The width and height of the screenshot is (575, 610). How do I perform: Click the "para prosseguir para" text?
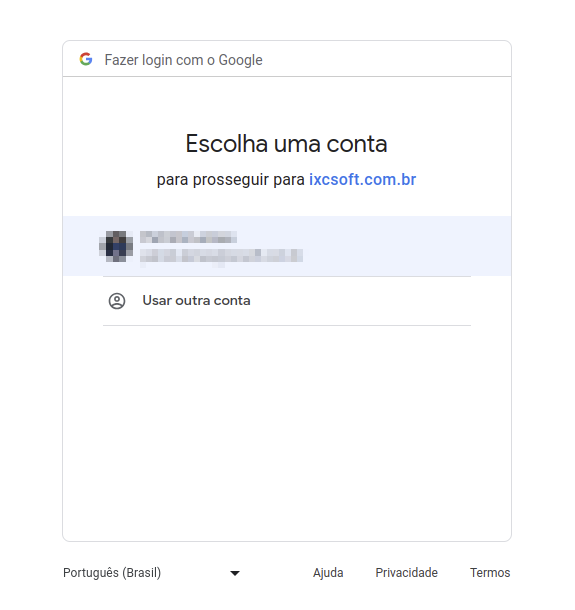coord(231,180)
